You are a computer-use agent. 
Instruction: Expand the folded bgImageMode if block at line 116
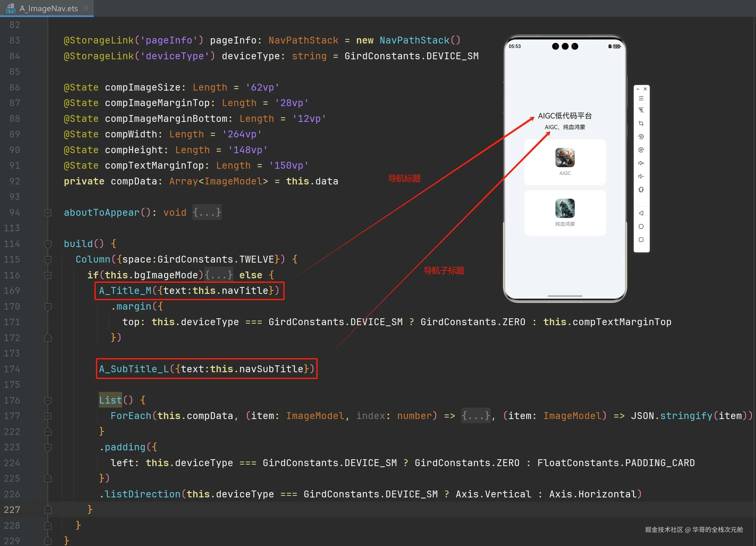(x=48, y=275)
